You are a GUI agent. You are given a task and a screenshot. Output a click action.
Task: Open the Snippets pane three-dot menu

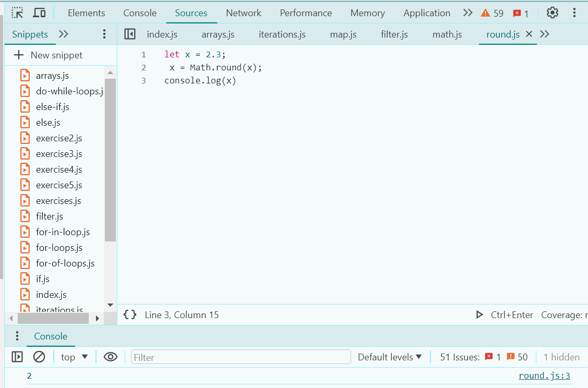coord(104,33)
